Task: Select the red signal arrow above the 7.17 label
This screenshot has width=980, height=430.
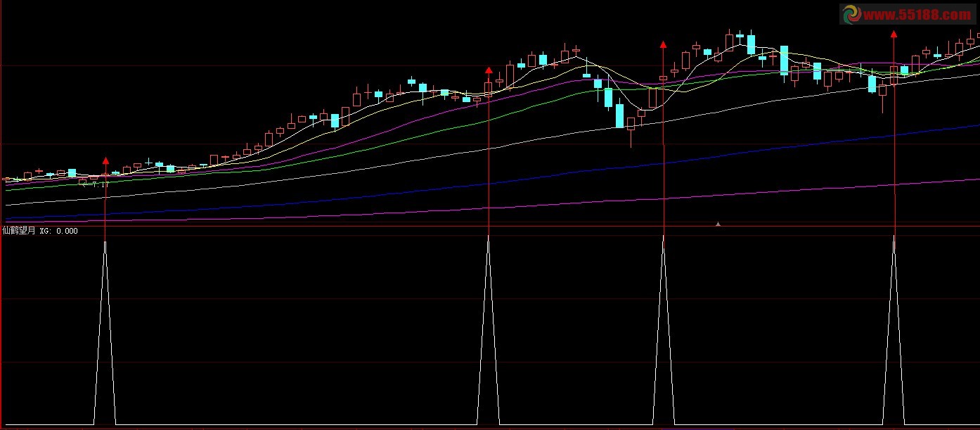Action: [x=105, y=160]
